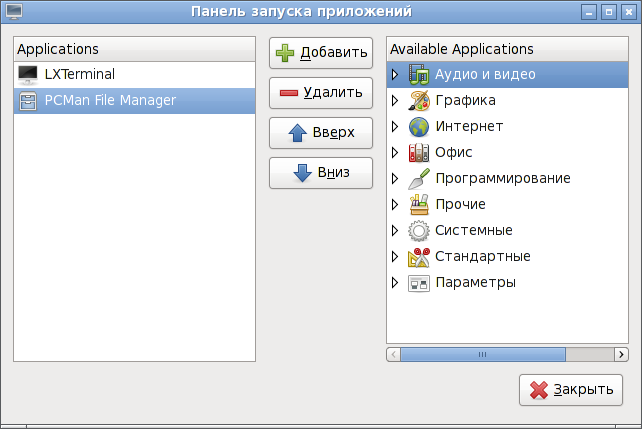The image size is (642, 429).
Task: Expand the Параметры category
Action: click(x=395, y=283)
